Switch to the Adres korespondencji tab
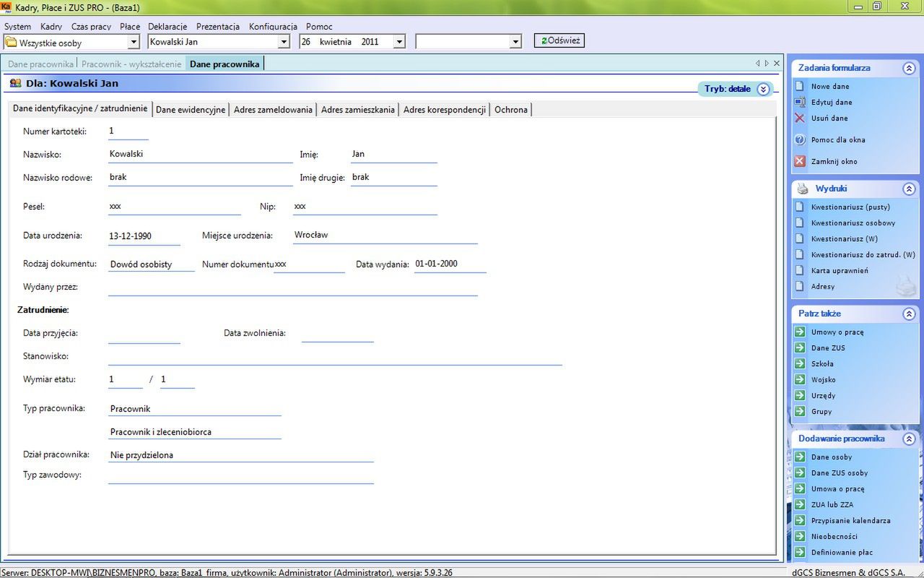924x578 pixels. click(445, 110)
